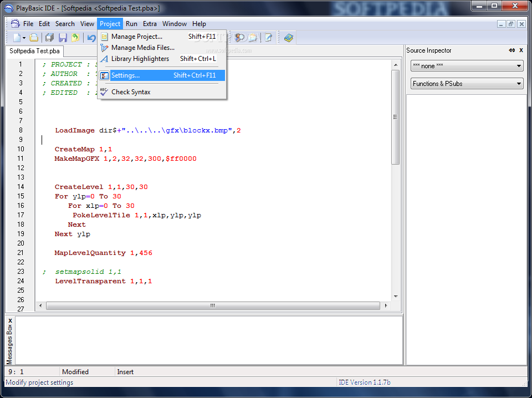Open the dropdown arrow beside New file
The image size is (532, 398).
click(24, 38)
